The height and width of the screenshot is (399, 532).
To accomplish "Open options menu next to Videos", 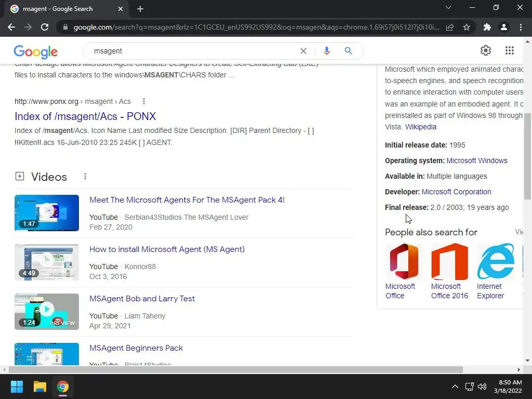I will coord(85,177).
